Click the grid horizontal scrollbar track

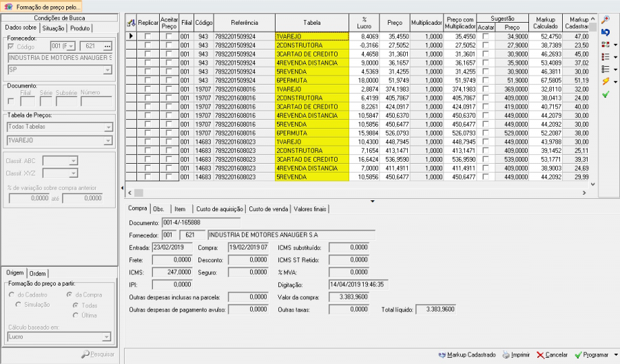pyautogui.click(x=344, y=193)
